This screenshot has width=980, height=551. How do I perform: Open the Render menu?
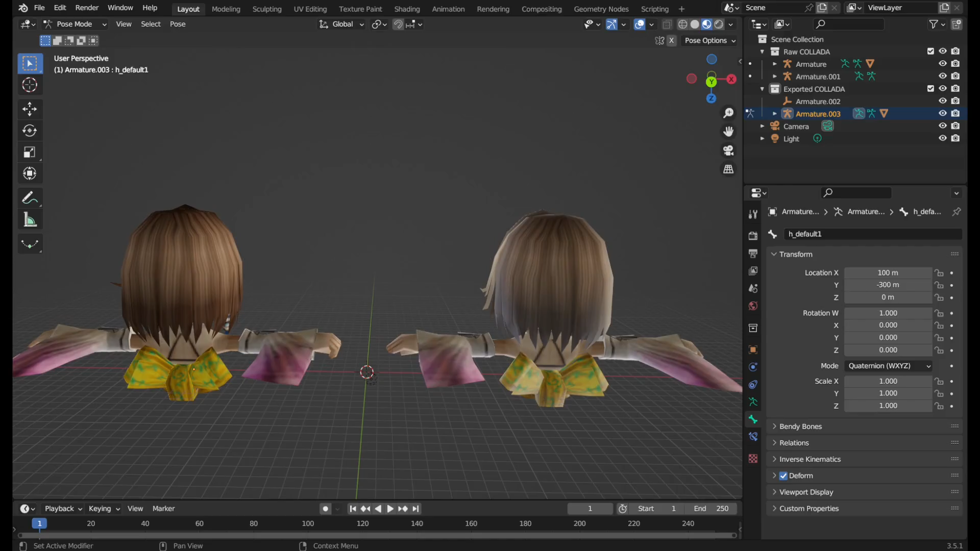click(x=87, y=8)
